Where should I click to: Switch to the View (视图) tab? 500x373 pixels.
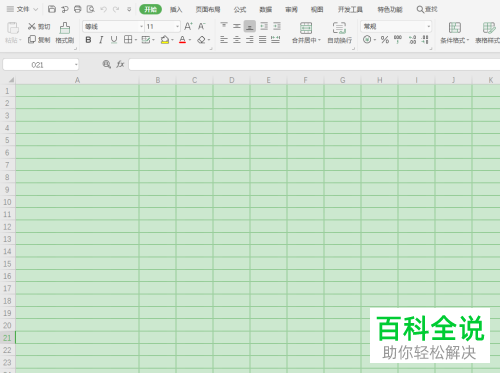coord(317,9)
